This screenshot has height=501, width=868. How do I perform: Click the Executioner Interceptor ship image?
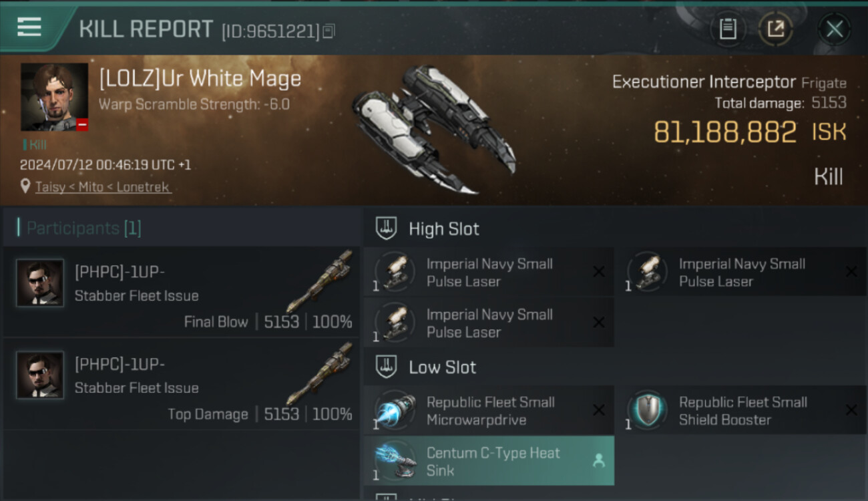[433, 128]
